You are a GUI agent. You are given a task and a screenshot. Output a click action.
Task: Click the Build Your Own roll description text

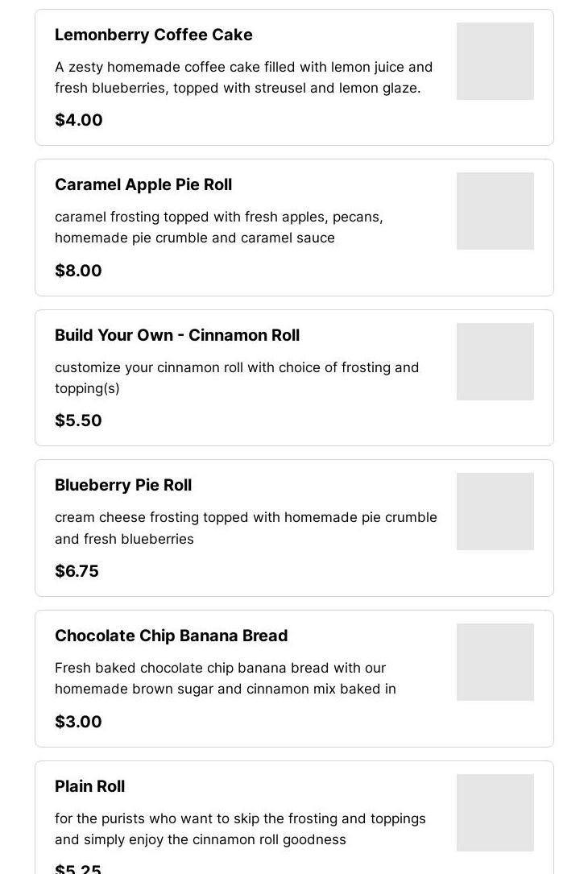click(237, 378)
